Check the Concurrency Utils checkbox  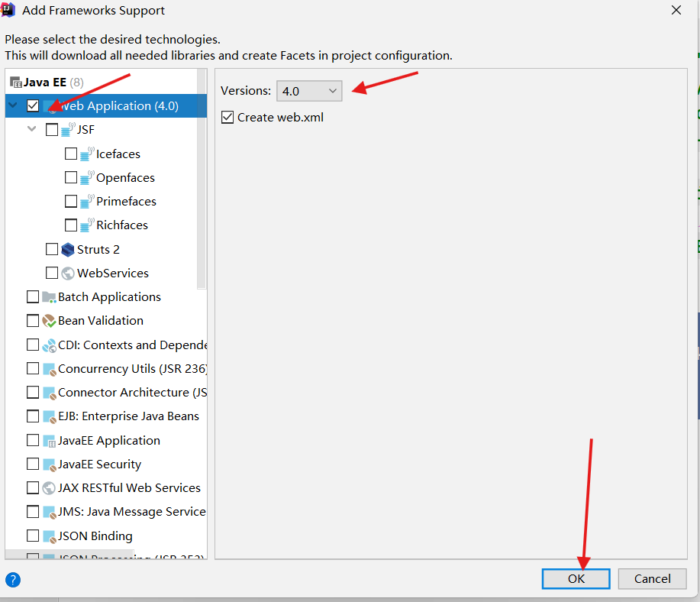click(x=33, y=368)
